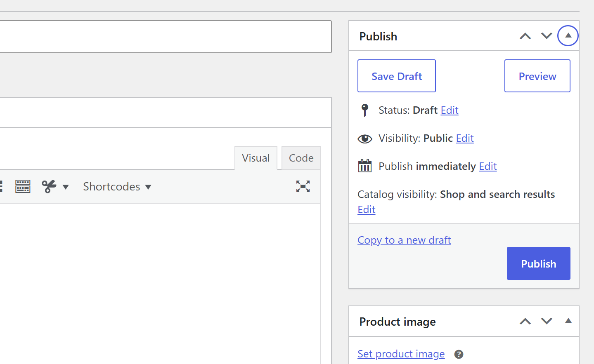Viewport: 594px width, 364px height.
Task: Open the Shortcodes dropdown
Action: 117,186
